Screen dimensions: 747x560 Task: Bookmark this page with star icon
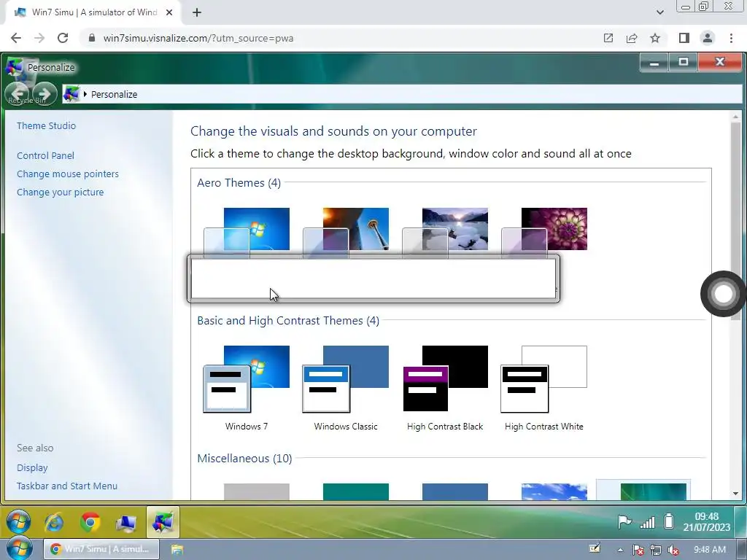[655, 38]
